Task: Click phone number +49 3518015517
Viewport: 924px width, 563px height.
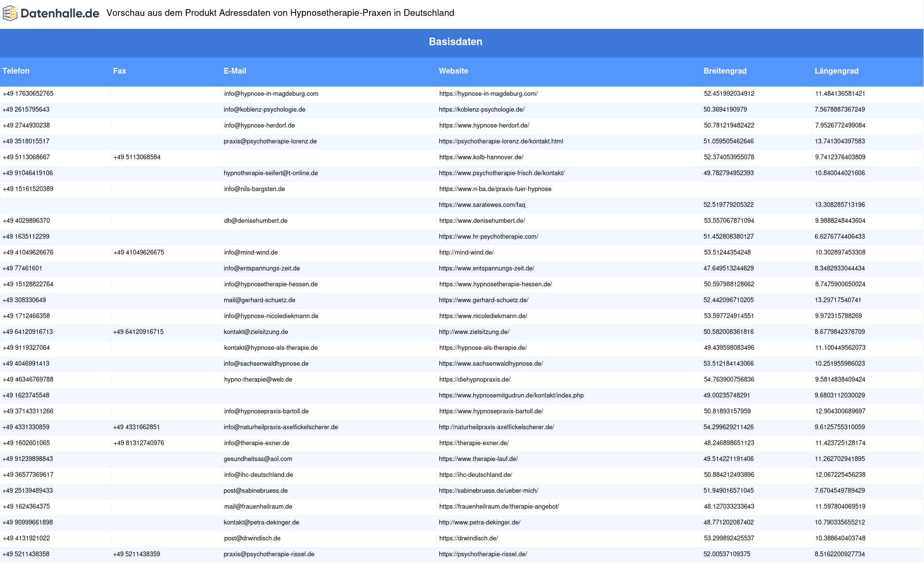Action: coord(26,141)
